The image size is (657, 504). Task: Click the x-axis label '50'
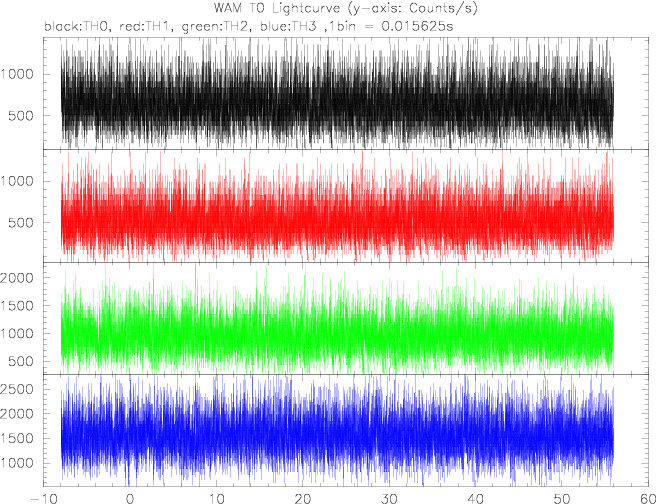tap(561, 499)
